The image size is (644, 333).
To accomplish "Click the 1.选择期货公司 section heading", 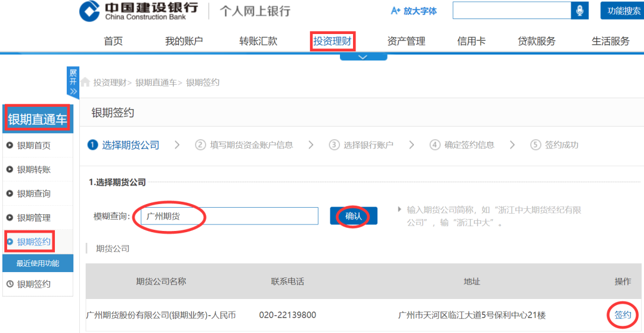I will (117, 181).
